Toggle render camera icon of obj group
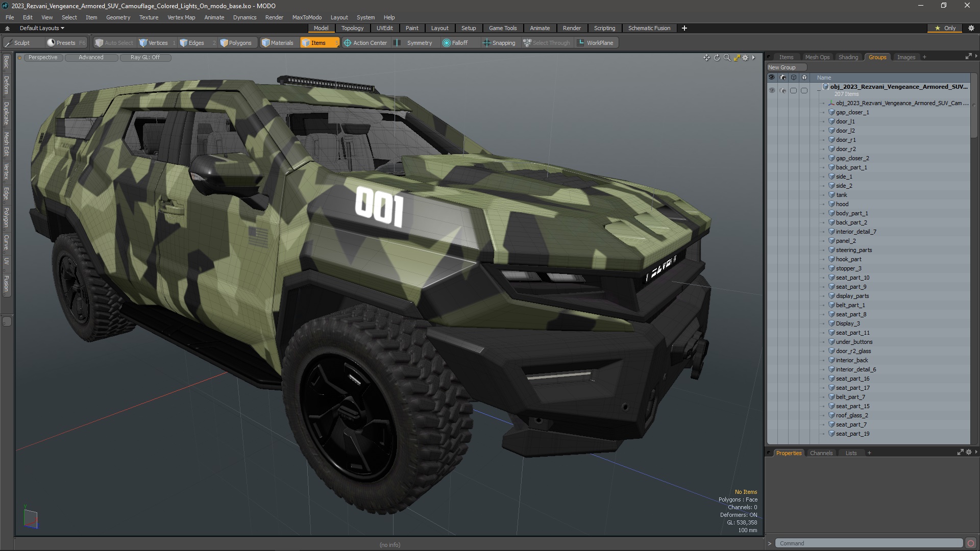Screen dimensions: 980x551 pos(782,90)
